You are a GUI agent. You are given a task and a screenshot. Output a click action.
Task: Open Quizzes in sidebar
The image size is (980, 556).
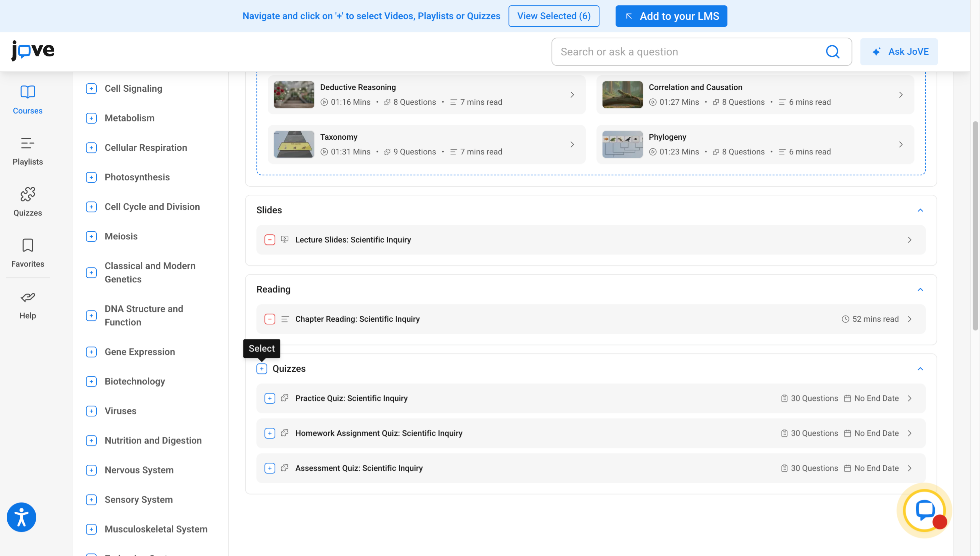tap(28, 202)
